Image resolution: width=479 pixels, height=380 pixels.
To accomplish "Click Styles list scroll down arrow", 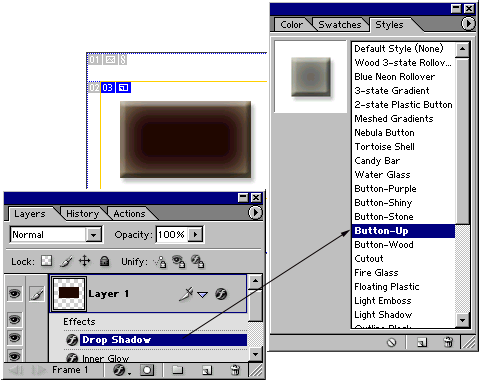I will click(x=462, y=321).
